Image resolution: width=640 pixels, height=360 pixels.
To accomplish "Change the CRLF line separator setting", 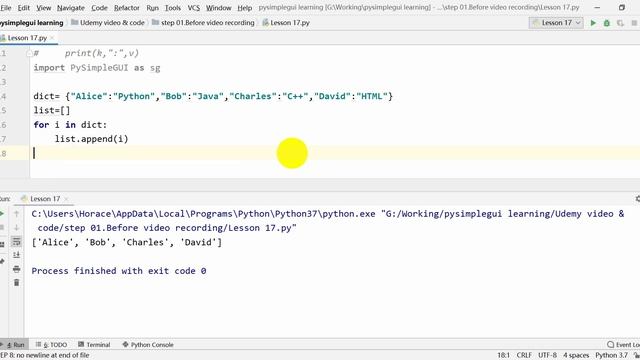I will point(524,355).
